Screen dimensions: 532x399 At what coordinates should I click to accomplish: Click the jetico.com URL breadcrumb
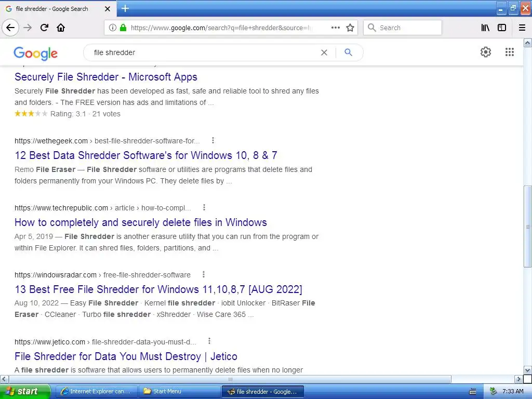(x=105, y=342)
